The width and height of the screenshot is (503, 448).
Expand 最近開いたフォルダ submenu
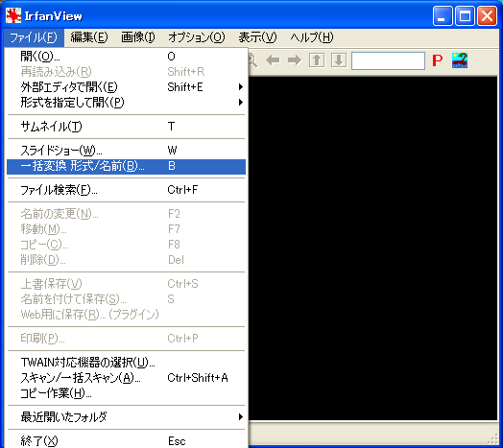point(126,417)
